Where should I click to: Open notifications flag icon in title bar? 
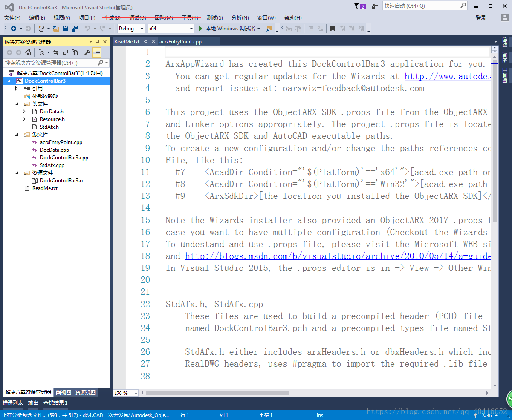click(357, 6)
